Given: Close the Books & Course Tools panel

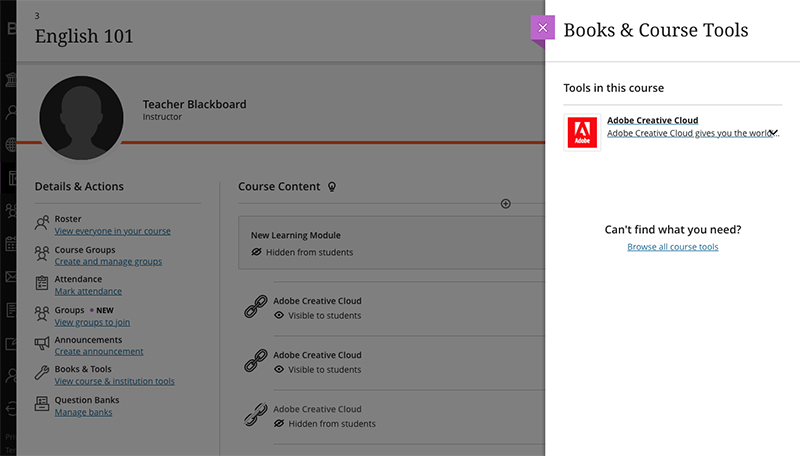Looking at the screenshot, I should 542,28.
